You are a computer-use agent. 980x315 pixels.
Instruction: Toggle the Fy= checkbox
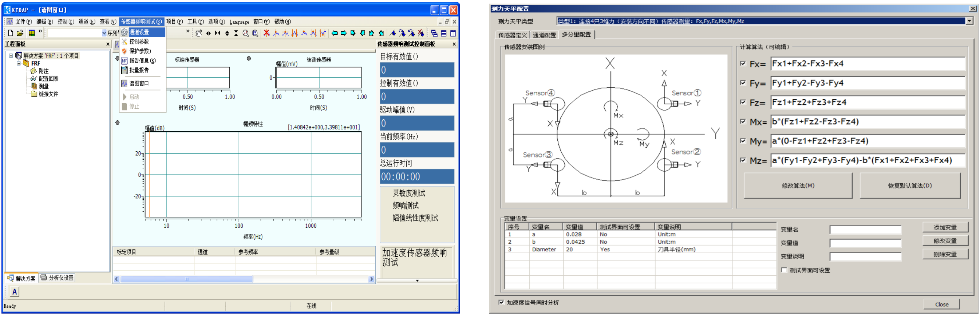[743, 83]
